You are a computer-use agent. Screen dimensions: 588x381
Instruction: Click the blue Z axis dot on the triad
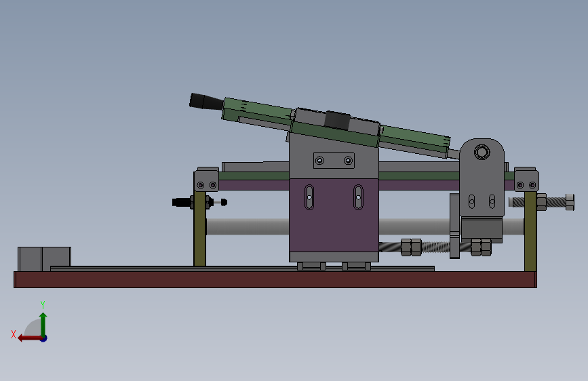pos(44,338)
